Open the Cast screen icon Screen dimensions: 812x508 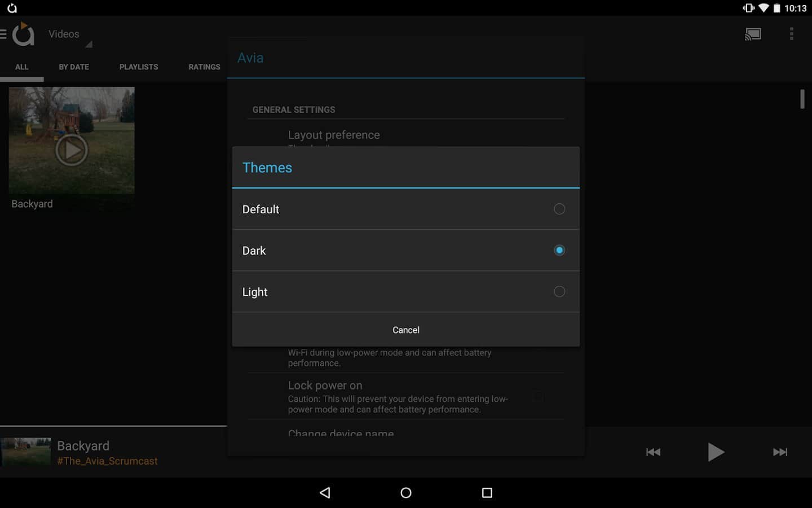[753, 34]
